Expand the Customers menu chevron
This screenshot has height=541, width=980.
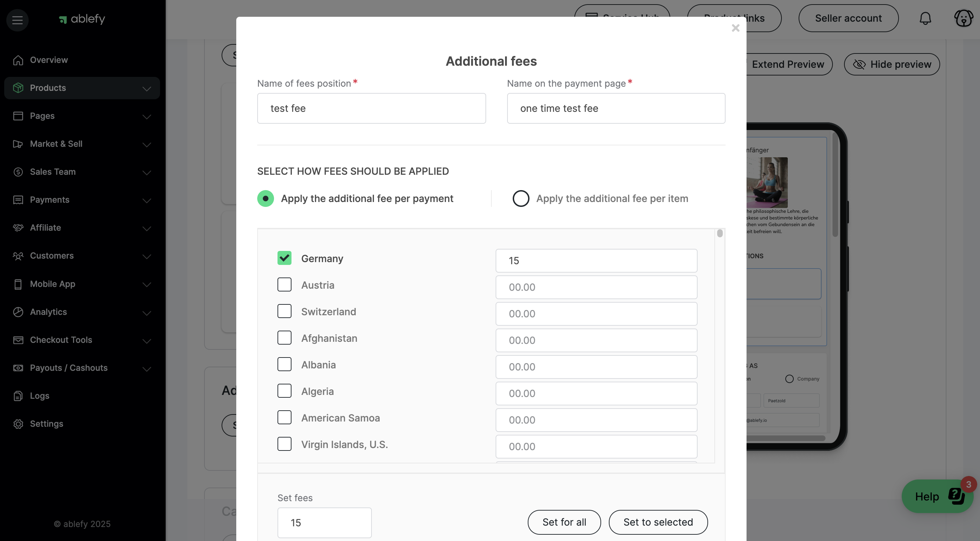pos(147,257)
